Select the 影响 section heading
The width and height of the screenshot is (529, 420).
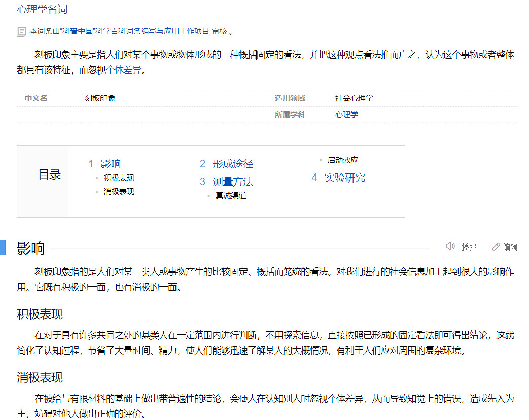coord(30,248)
